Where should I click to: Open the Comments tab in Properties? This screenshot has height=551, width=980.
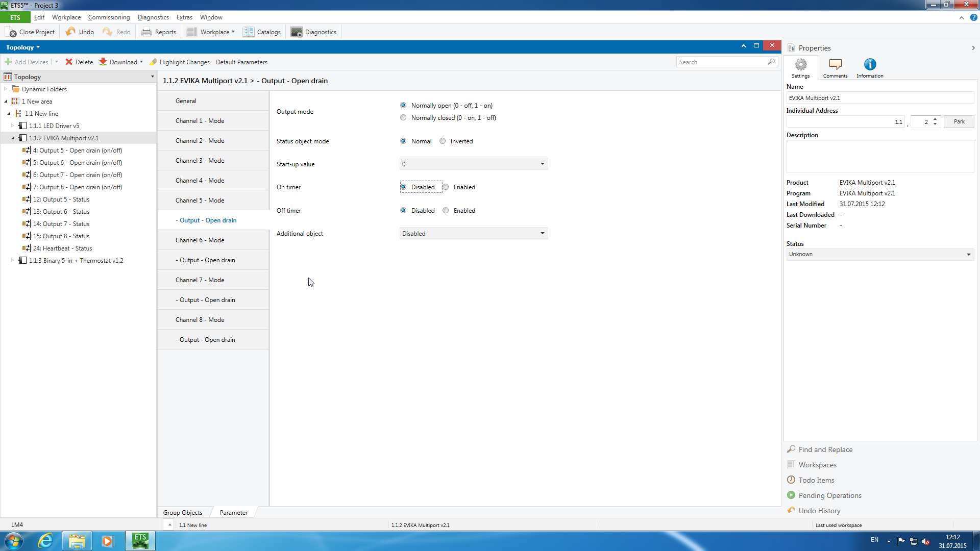(835, 67)
